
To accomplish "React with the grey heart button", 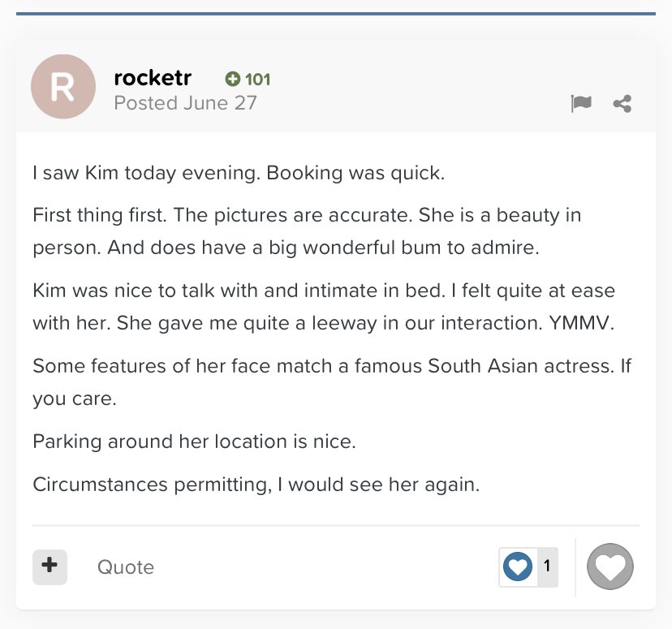I will 610,566.
